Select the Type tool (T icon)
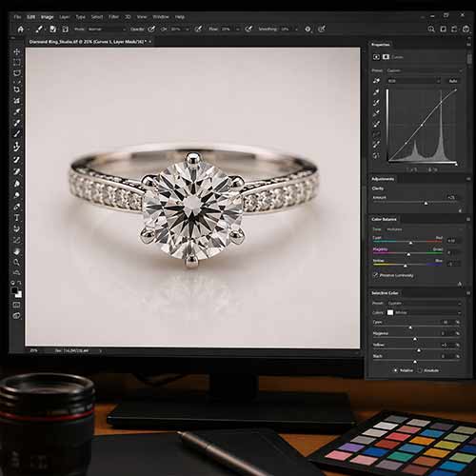This screenshot has width=476, height=476. coord(17,218)
